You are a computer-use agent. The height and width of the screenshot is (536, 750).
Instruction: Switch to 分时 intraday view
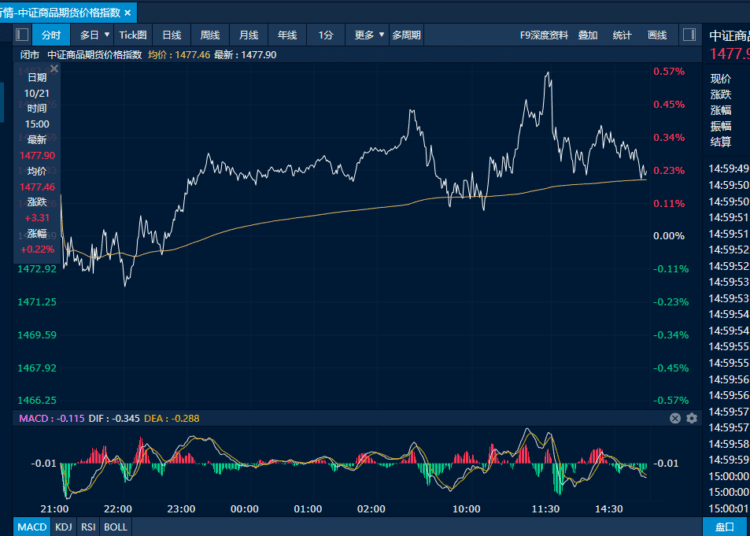coord(51,35)
